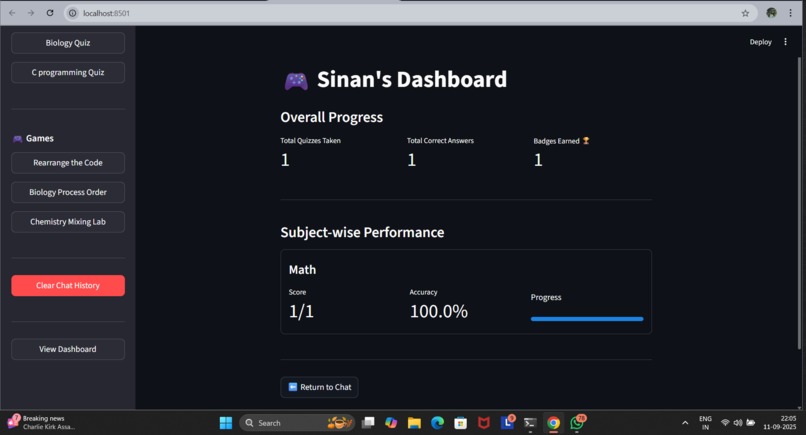Open Chrome's three-dot menu

point(791,13)
